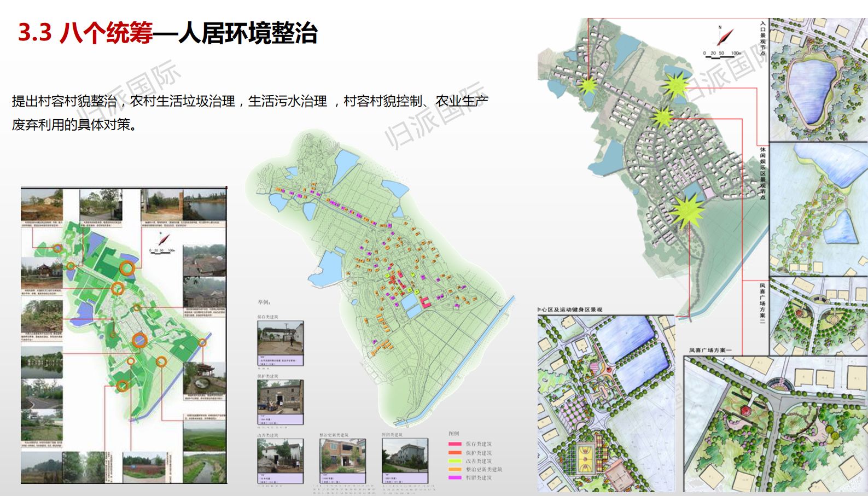Viewport: 868px width, 496px height.
Task: Click the scale bar on the right village map
Action: coord(722,54)
